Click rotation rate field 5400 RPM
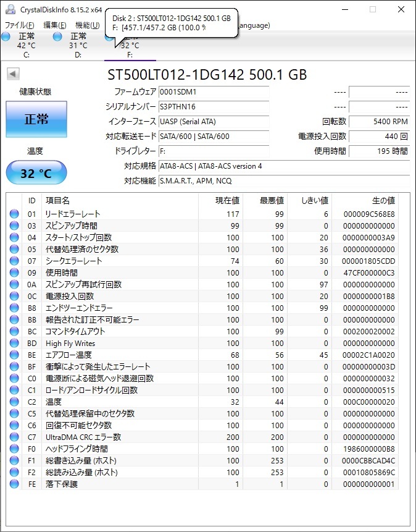 [x=379, y=122]
